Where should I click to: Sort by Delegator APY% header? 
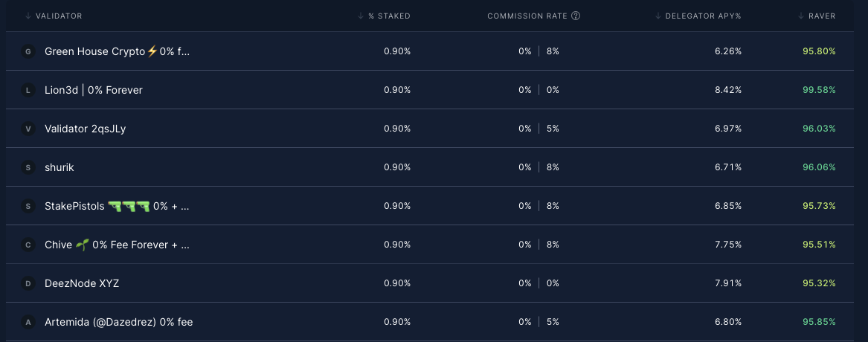coord(698,16)
